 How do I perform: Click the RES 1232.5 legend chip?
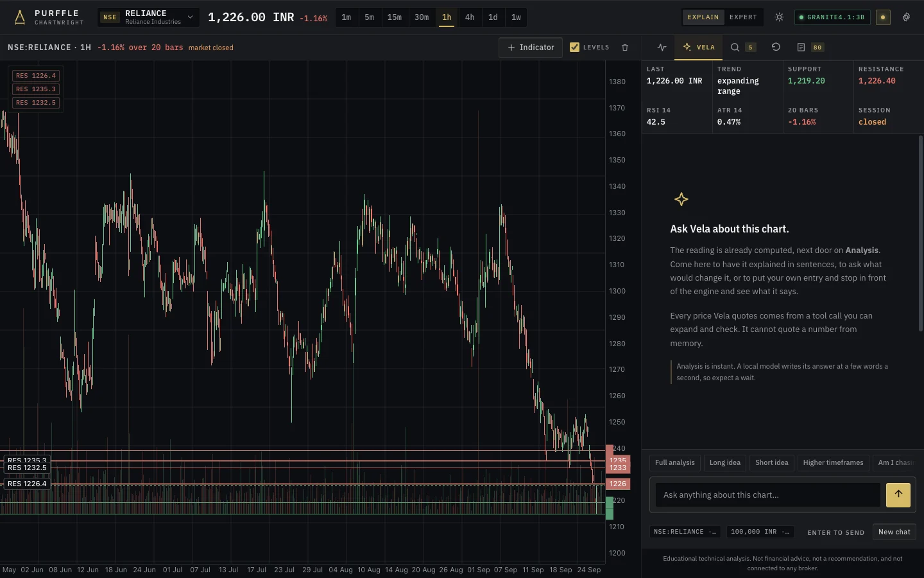click(x=36, y=103)
